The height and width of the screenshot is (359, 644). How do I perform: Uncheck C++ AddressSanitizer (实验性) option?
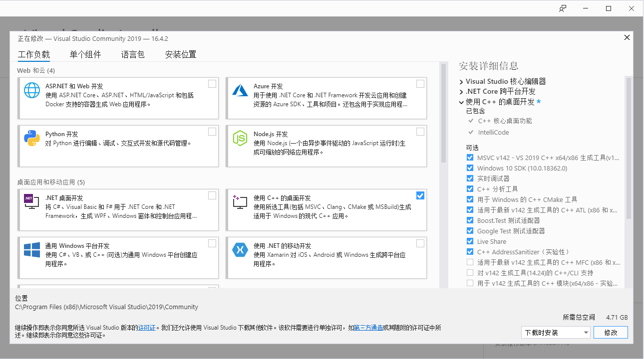(x=470, y=252)
